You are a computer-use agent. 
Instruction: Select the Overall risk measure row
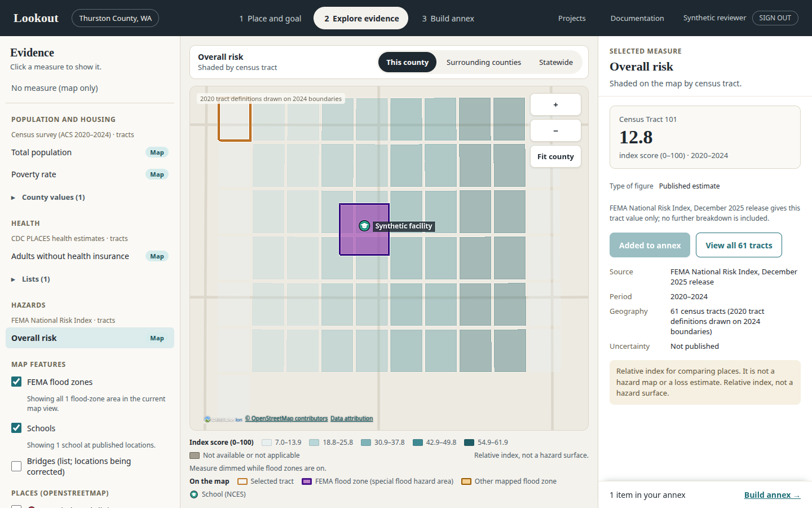point(90,338)
